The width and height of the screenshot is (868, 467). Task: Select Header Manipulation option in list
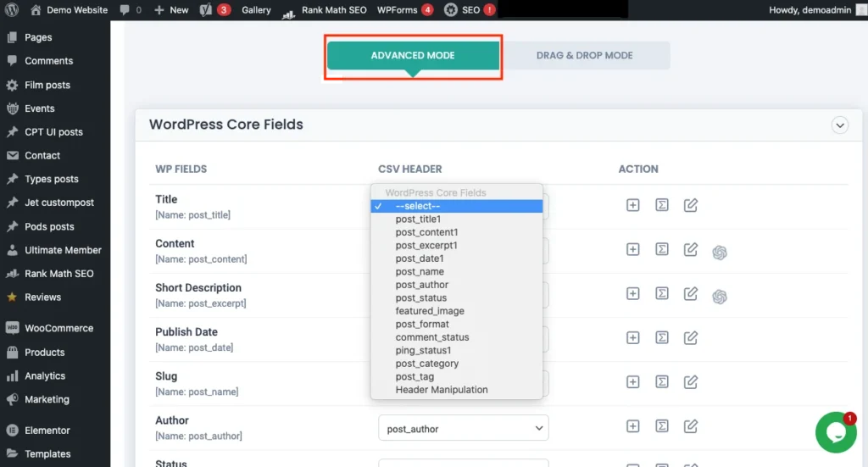[x=441, y=390]
